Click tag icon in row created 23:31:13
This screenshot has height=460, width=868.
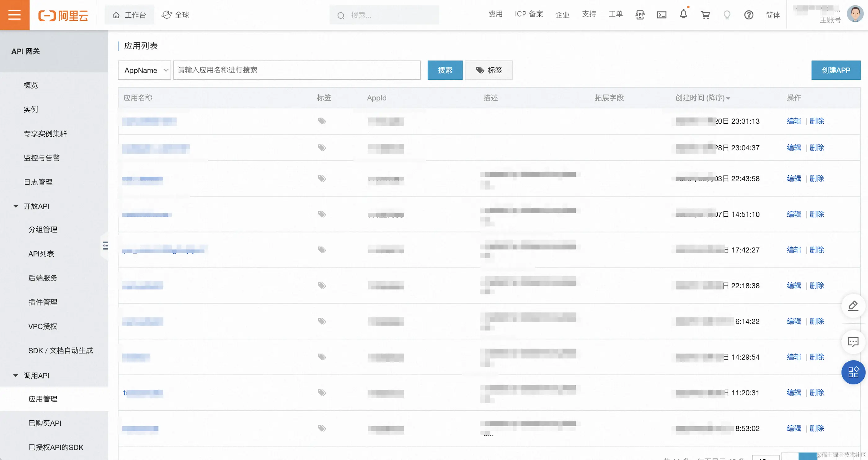click(x=322, y=121)
